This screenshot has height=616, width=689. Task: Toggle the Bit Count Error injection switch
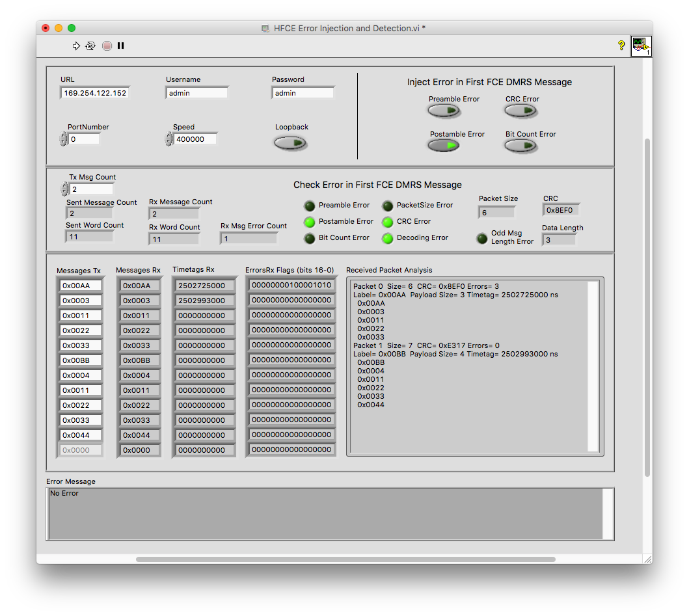click(520, 146)
